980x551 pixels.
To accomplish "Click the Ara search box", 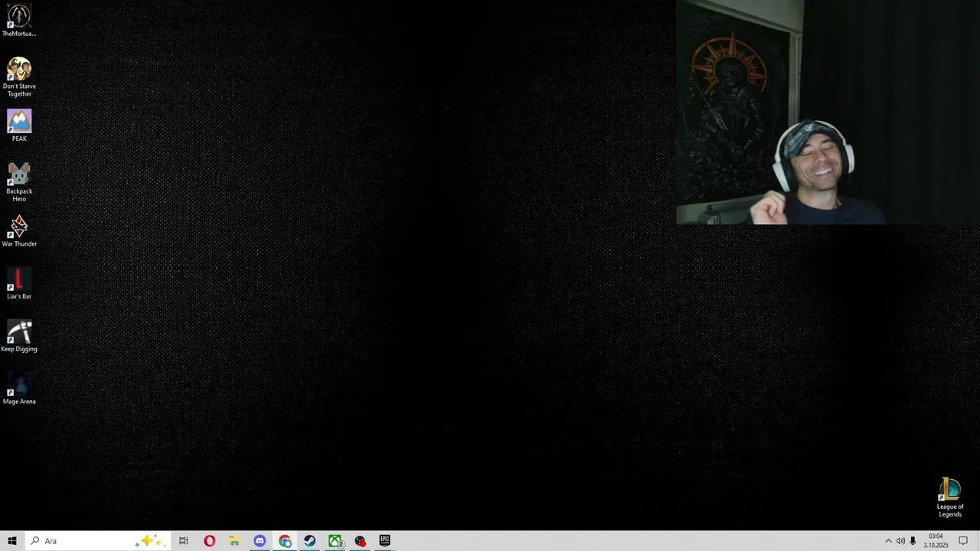I will click(98, 541).
